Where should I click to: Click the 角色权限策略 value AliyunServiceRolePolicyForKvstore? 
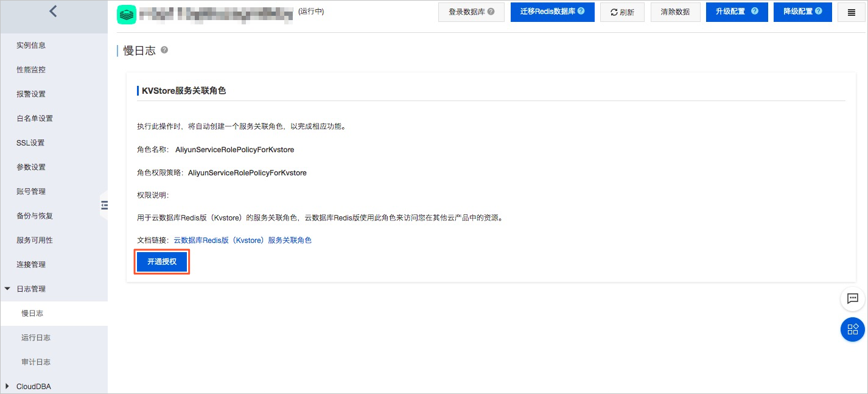[x=247, y=173]
